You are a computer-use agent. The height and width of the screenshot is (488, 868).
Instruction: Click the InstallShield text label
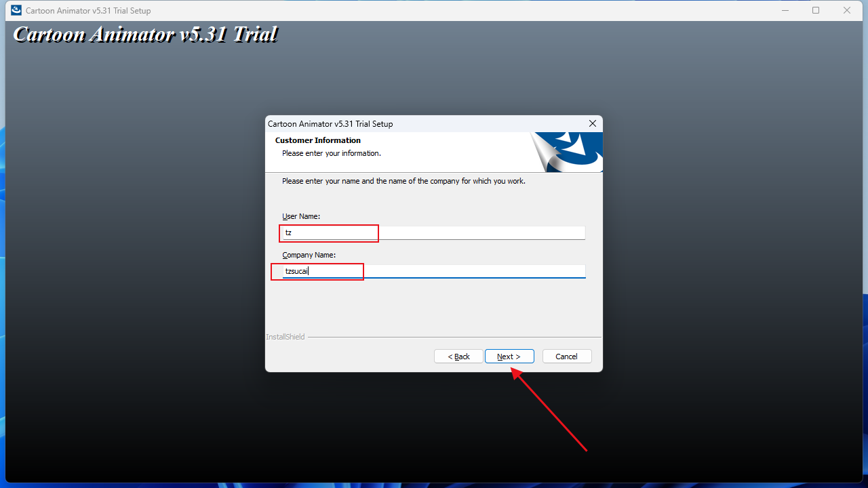tap(285, 337)
